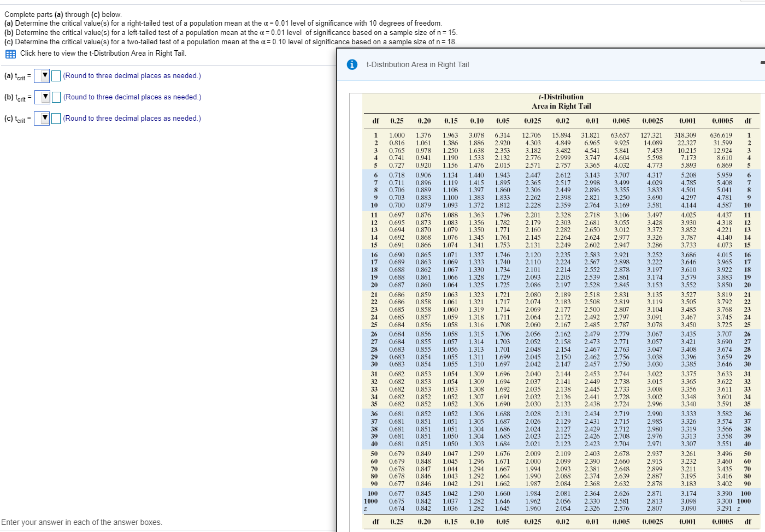Click value 2.131 in the df 15 row
Viewport: 765px width, 532px height.
533,245
